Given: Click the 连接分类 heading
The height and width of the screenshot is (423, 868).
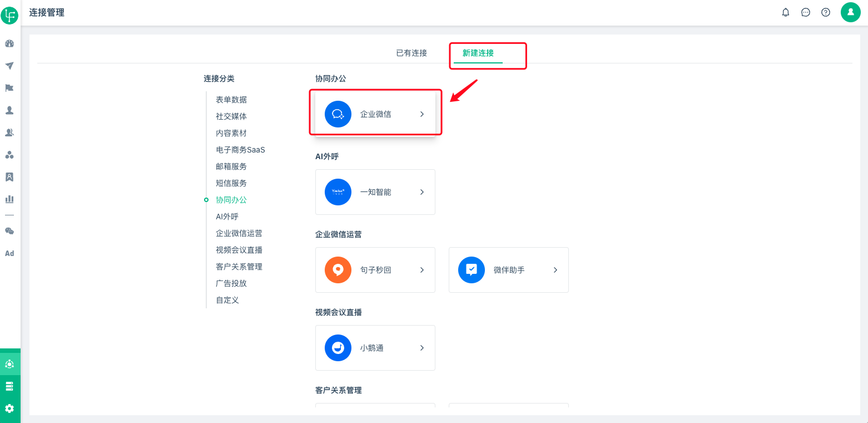Looking at the screenshot, I should [219, 78].
